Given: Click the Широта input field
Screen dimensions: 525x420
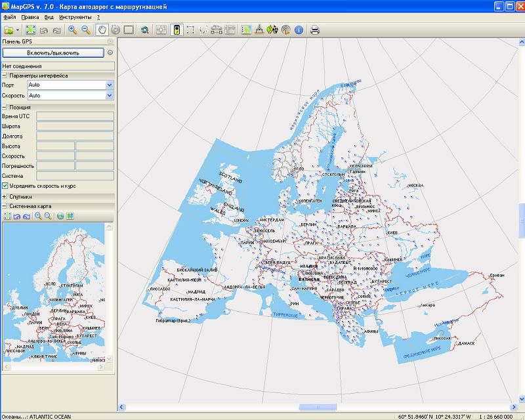Looking at the screenshot, I should pos(75,126).
